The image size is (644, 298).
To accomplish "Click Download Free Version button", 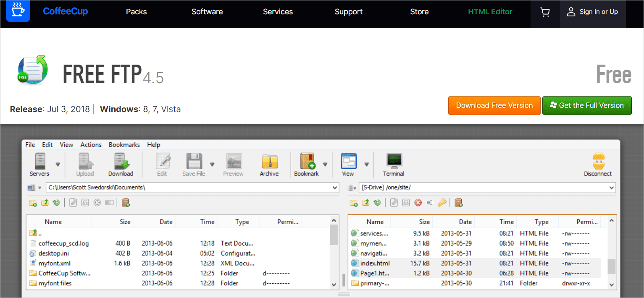I will tap(494, 105).
